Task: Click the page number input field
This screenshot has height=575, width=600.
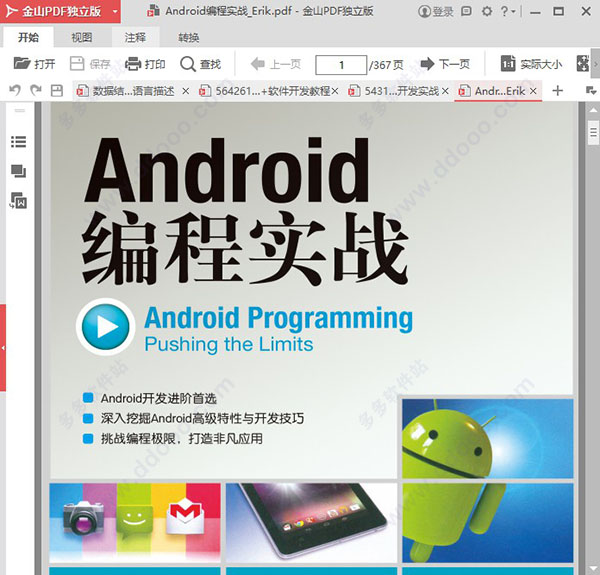Action: [x=341, y=65]
